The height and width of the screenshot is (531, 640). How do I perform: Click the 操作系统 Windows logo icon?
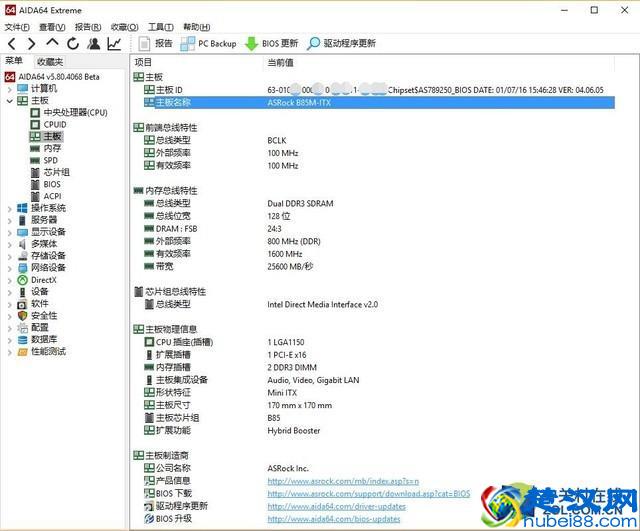[x=22, y=208]
